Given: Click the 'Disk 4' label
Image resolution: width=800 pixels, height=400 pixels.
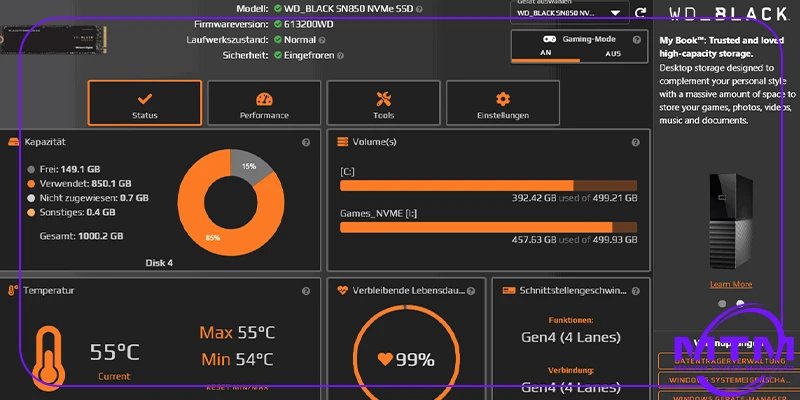Looking at the screenshot, I should click(159, 263).
